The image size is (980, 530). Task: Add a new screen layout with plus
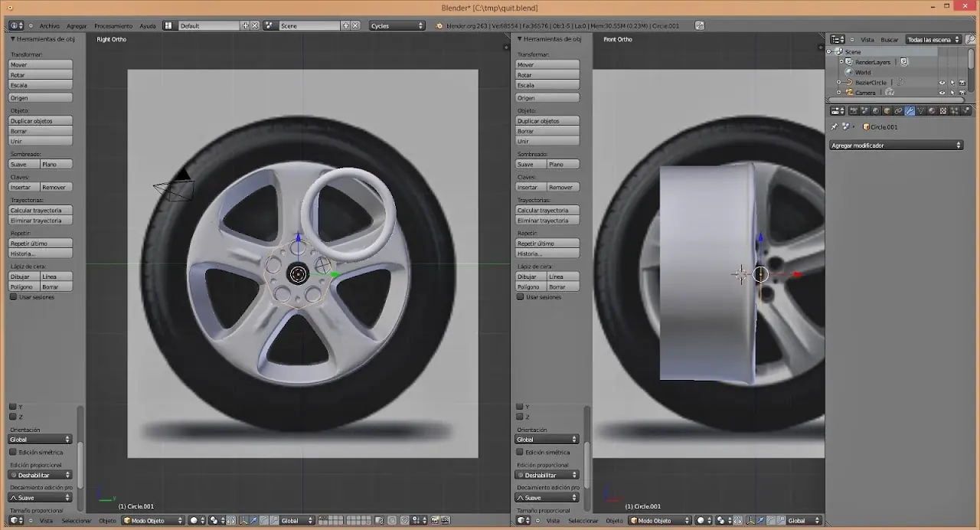click(x=246, y=25)
